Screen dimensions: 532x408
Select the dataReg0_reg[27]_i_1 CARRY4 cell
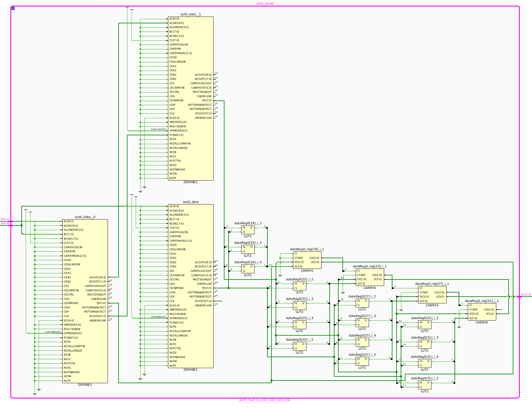[x=432, y=295]
